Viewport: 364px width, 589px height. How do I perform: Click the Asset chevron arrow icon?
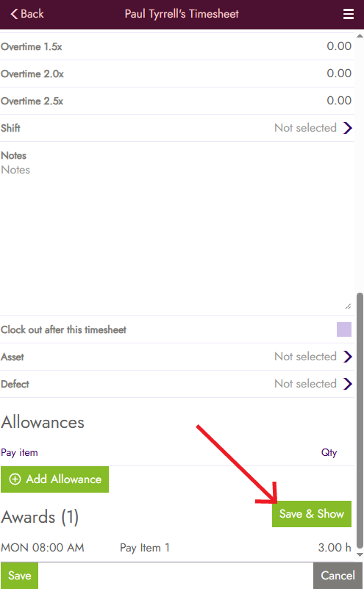(348, 357)
